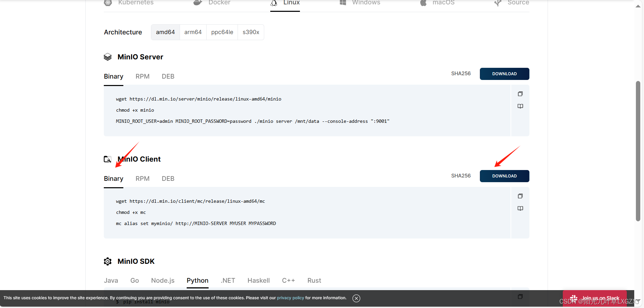Download the MinIO Client binary
This screenshot has height=308, width=644.
(x=504, y=176)
